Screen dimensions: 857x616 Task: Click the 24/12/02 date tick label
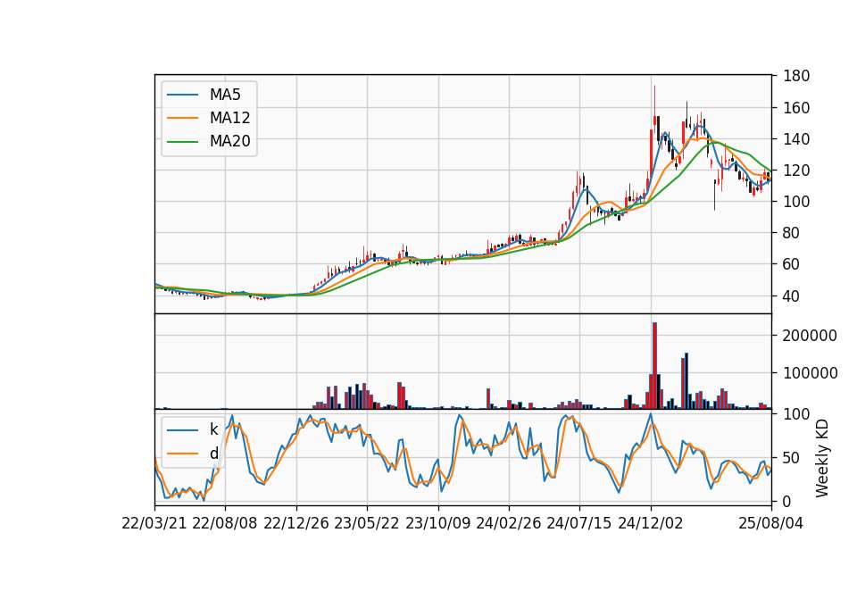[651, 523]
